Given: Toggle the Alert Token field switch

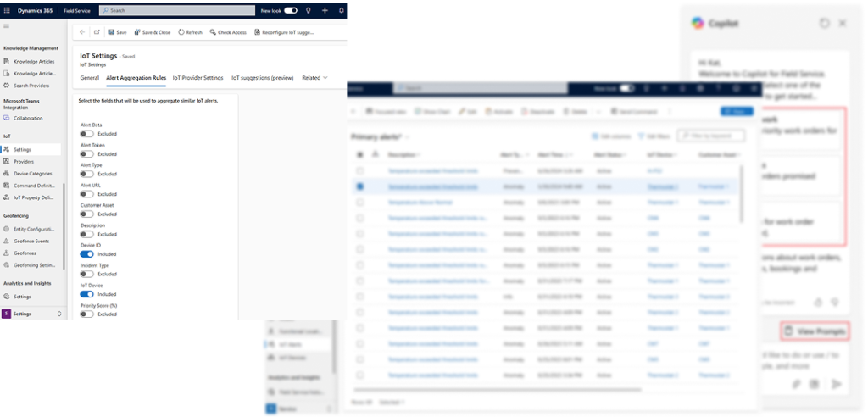Looking at the screenshot, I should (87, 154).
